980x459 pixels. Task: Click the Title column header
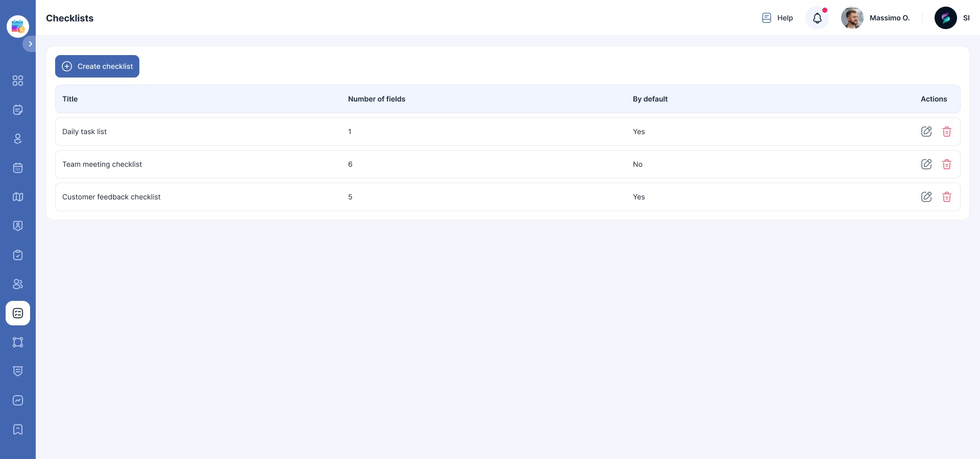tap(70, 99)
